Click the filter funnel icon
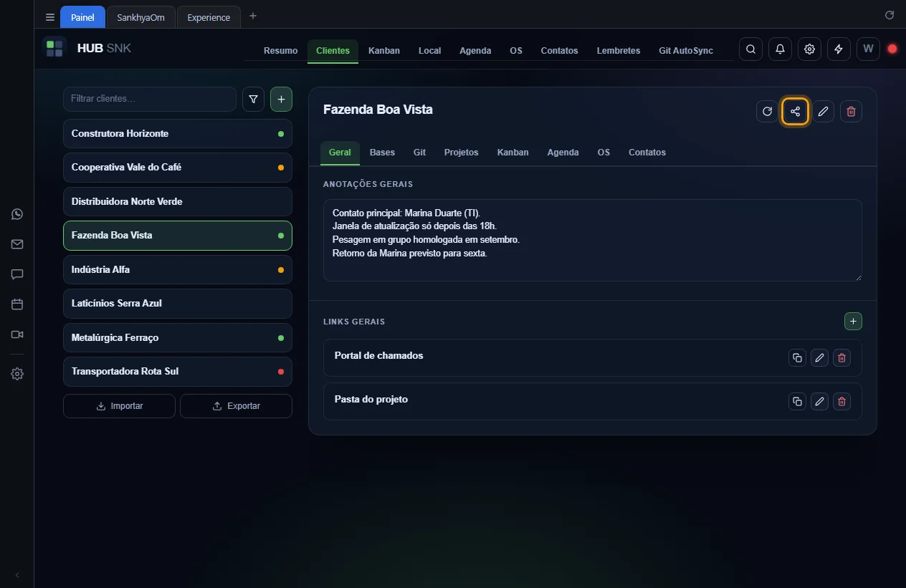This screenshot has width=906, height=588. [x=253, y=100]
